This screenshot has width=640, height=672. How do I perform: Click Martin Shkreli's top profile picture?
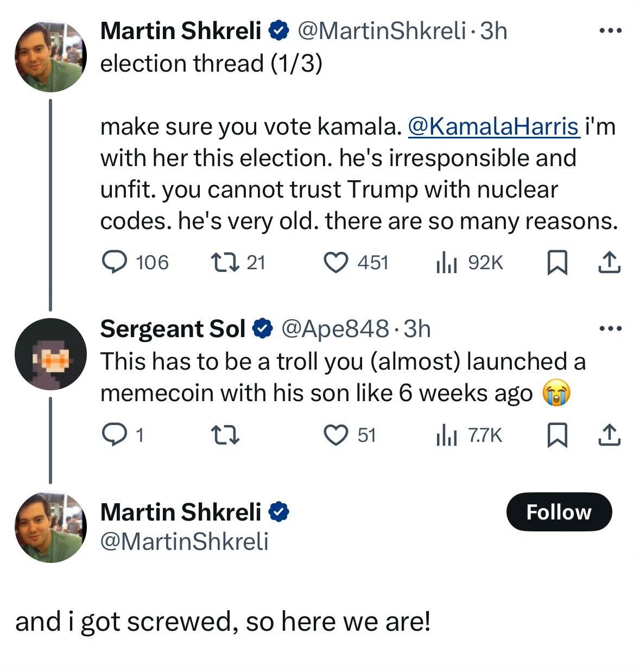(x=50, y=56)
